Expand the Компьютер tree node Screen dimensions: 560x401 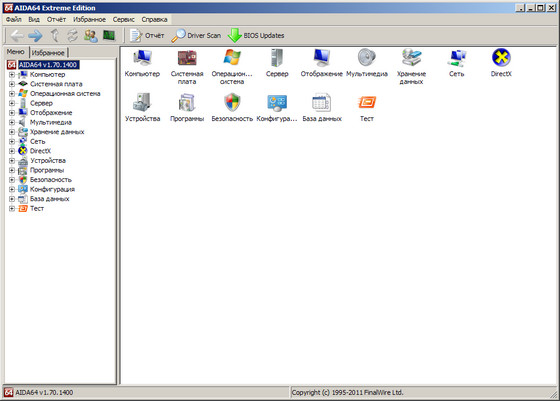tap(12, 75)
